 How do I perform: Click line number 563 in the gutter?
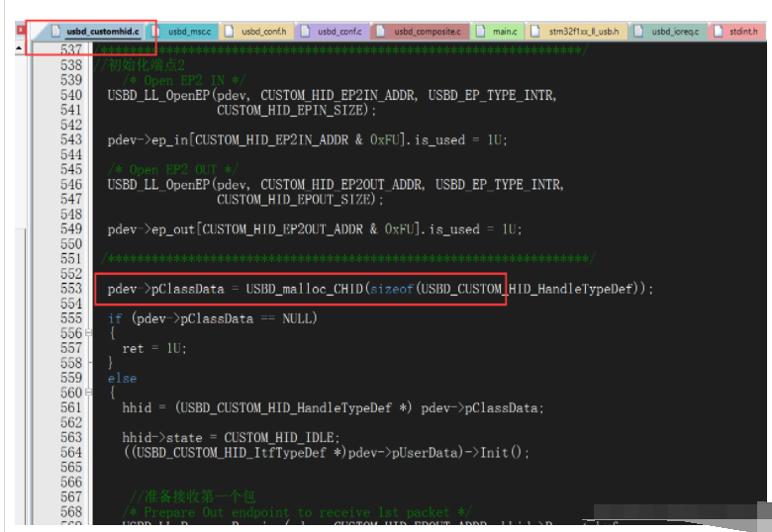pyautogui.click(x=71, y=437)
